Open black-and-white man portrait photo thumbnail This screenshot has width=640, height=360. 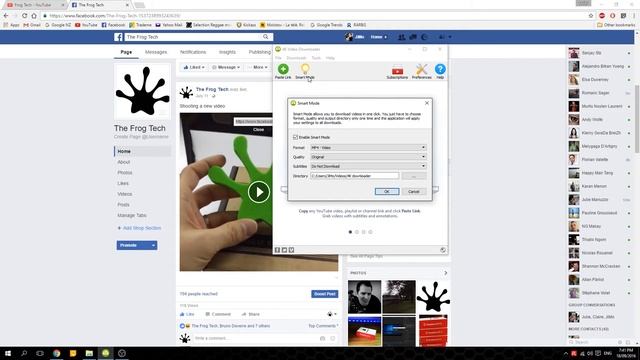[x=364, y=297]
